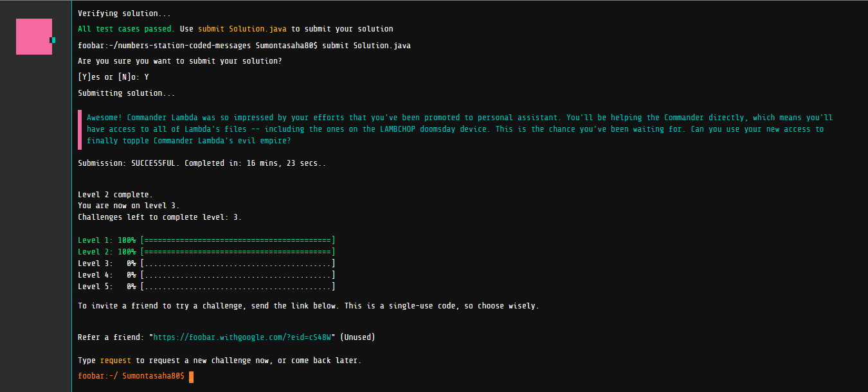The width and height of the screenshot is (868, 392).
Task: Click the Level 1 100% progress bar
Action: [x=238, y=240]
